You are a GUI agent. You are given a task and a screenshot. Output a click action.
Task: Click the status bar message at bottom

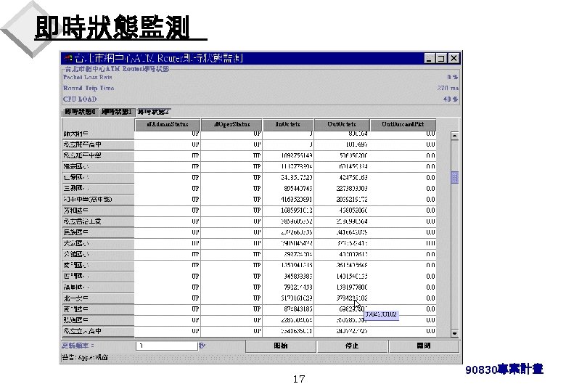(x=85, y=358)
